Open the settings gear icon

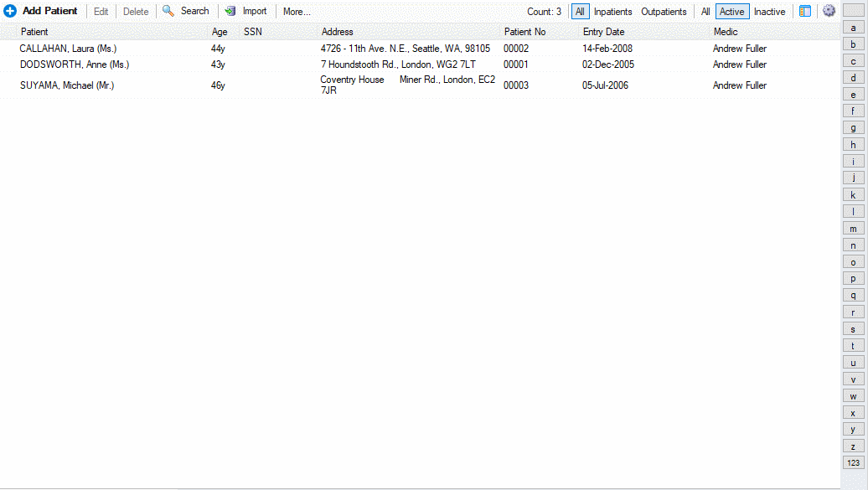coord(829,11)
